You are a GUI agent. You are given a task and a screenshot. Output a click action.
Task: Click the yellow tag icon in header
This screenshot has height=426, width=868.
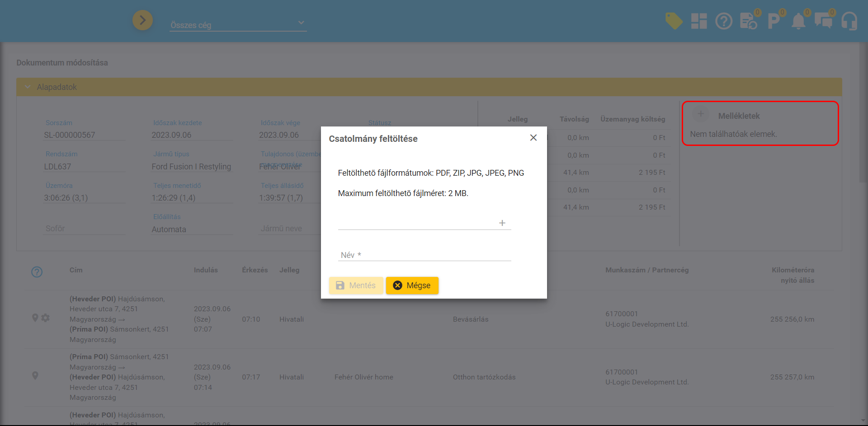tap(674, 21)
